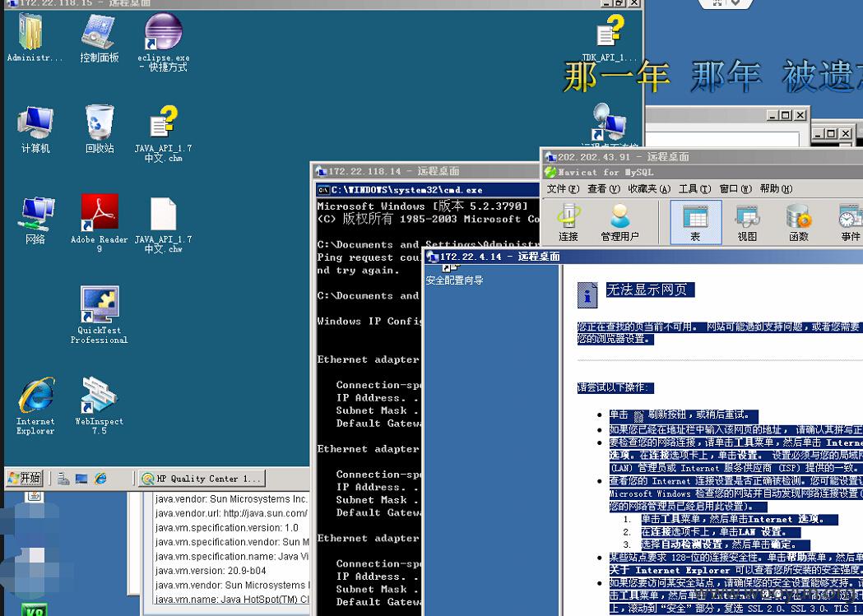The image size is (863, 616).
Task: Click the java.vendor: Sun Microsystems Inc. line
Action: [x=231, y=499]
